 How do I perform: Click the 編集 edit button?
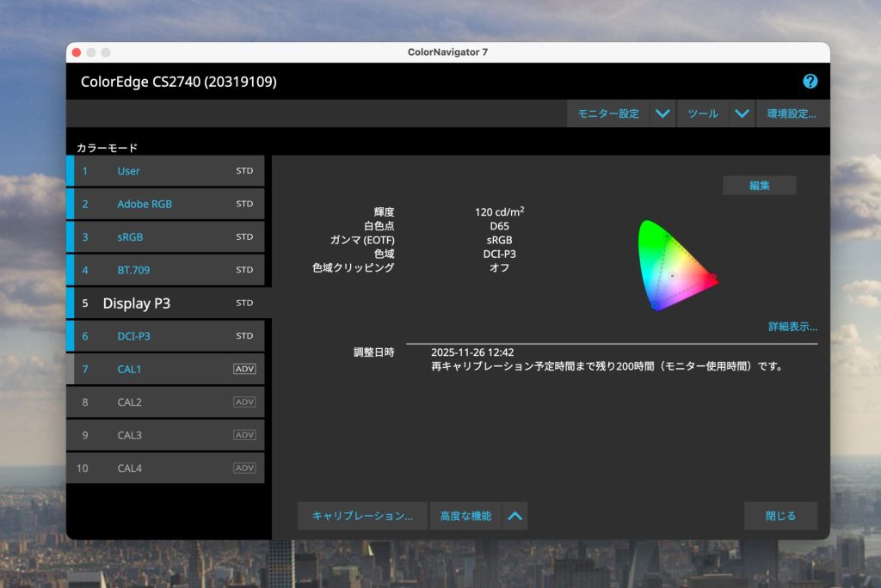coord(759,186)
